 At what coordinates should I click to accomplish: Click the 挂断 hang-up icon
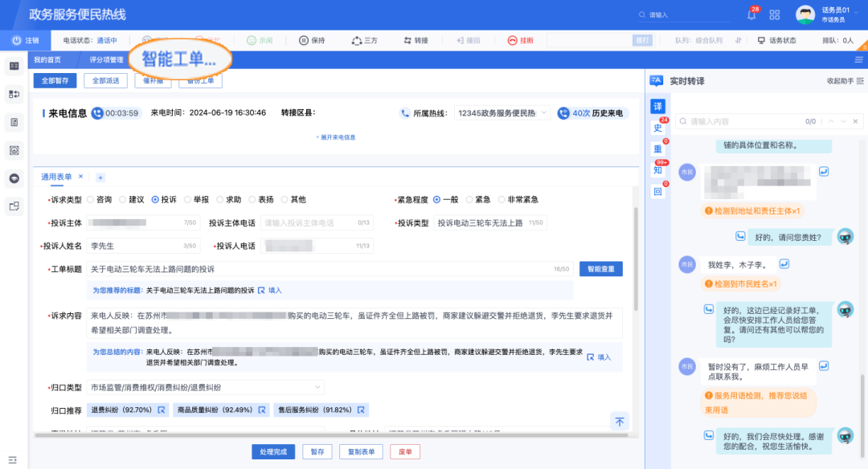pyautogui.click(x=512, y=40)
